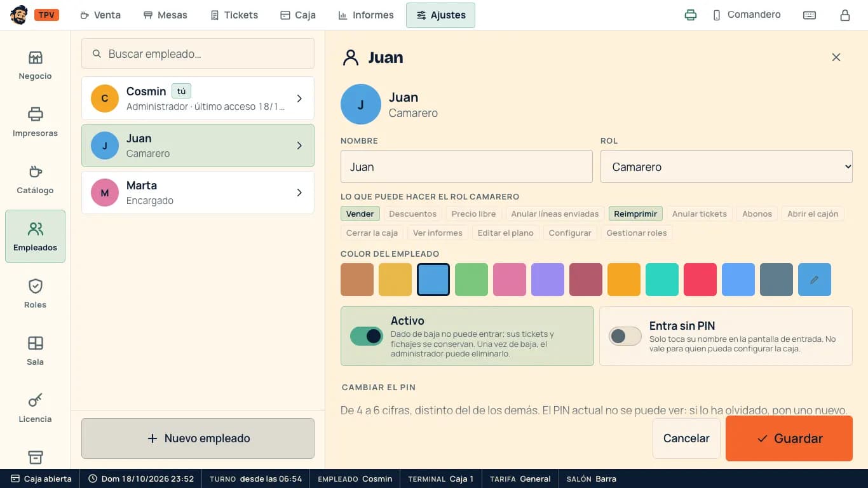
Task: Toggle the Abrir el cajón permission chip
Action: (813, 214)
